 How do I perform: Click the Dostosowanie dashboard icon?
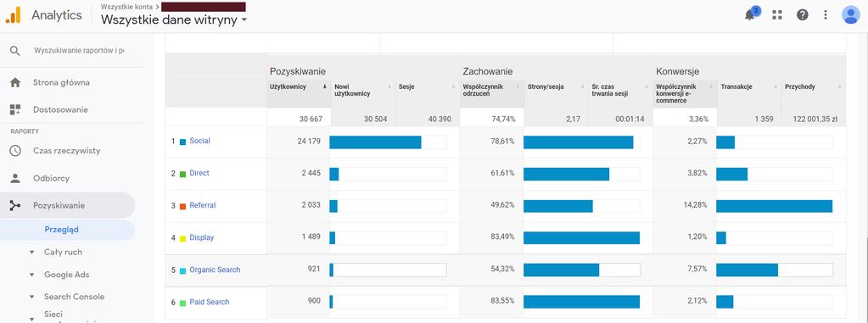click(15, 109)
